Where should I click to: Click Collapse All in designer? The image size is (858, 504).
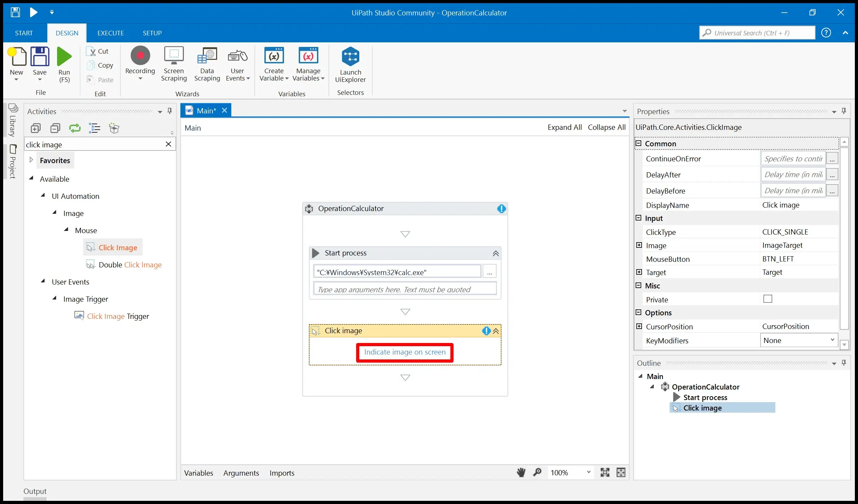pyautogui.click(x=607, y=127)
